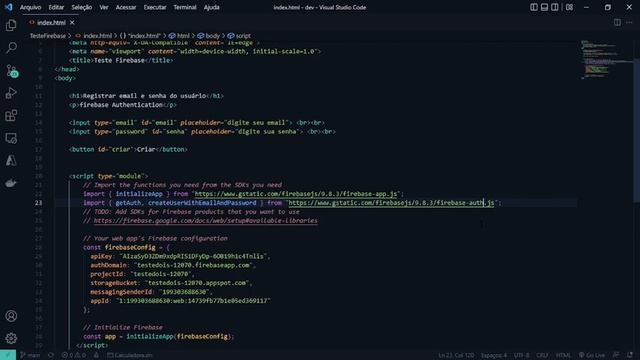The height and width of the screenshot is (360, 640).
Task: Click the Criar button tag line
Action: 128,149
